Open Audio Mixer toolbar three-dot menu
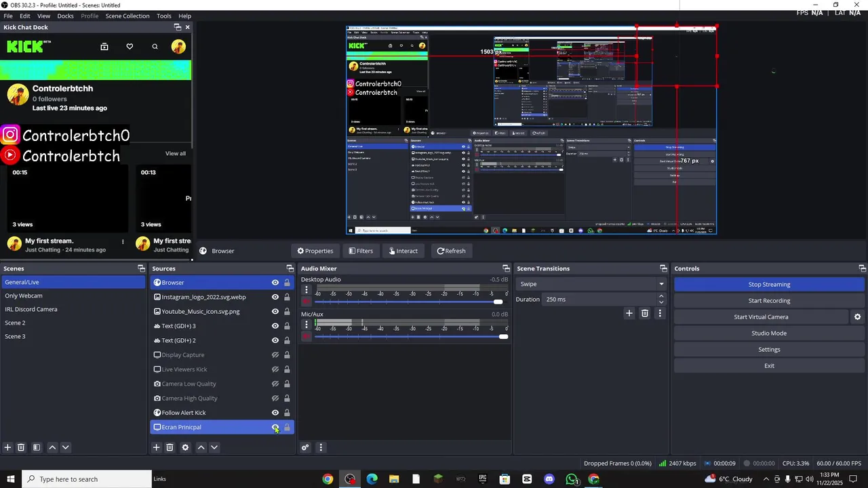 [321, 447]
